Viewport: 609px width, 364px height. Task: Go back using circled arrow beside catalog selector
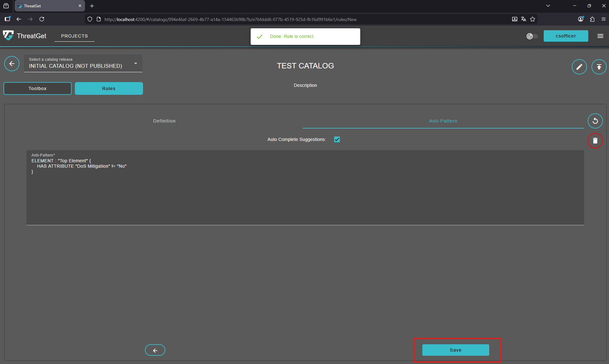[x=12, y=64]
